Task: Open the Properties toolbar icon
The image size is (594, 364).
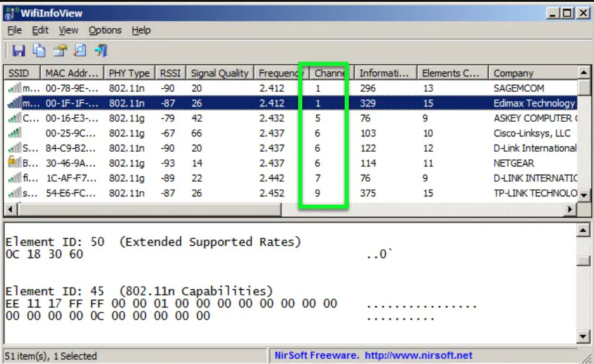Action: [59, 51]
